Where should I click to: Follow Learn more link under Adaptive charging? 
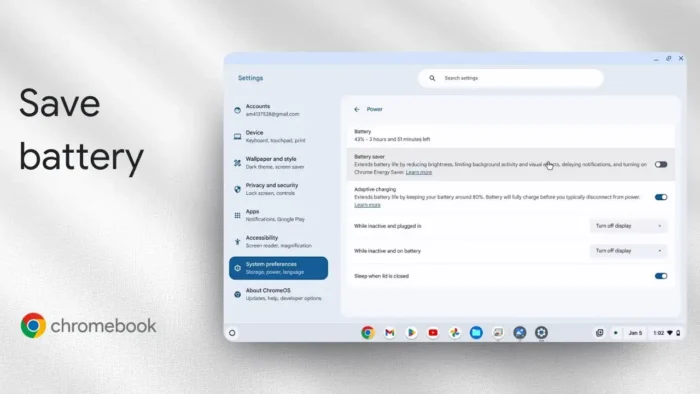367,205
